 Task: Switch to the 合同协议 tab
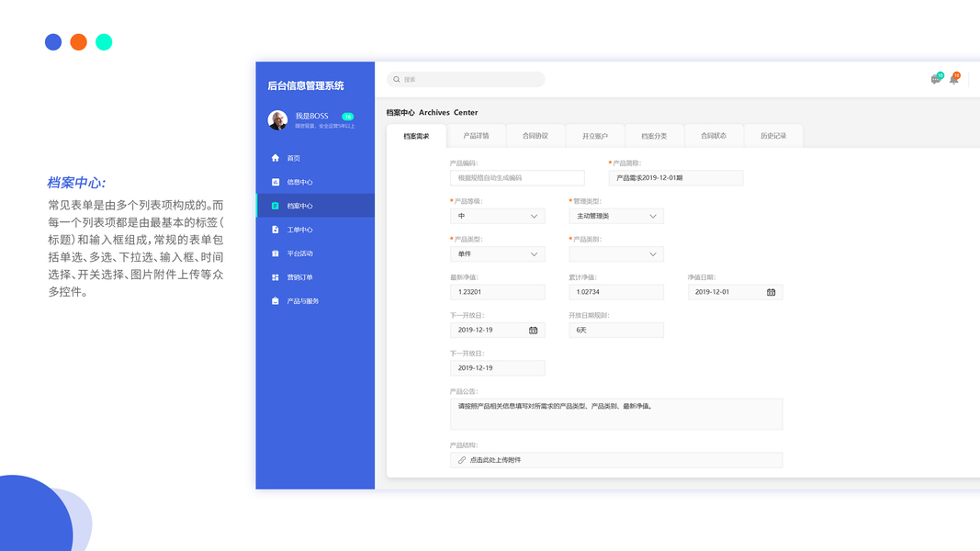tap(535, 136)
